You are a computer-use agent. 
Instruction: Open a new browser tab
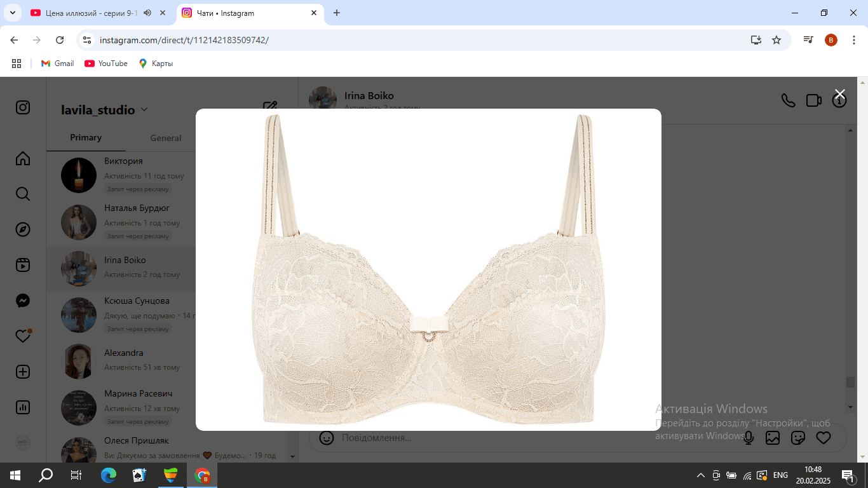[x=337, y=13]
